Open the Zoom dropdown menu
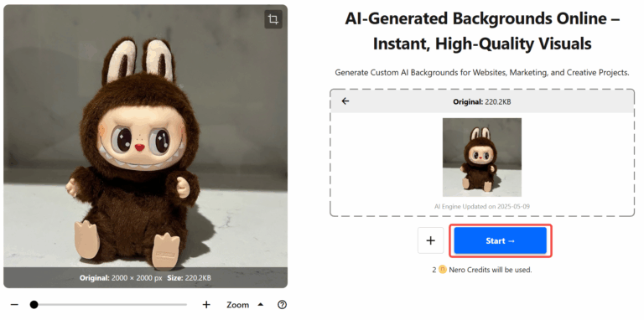Image resolution: width=644 pixels, height=320 pixels. pyautogui.click(x=245, y=305)
